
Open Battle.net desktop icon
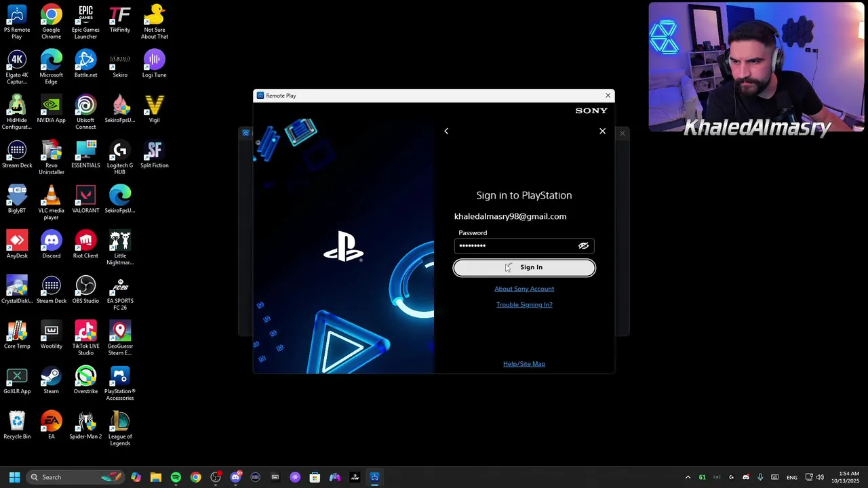tap(85, 64)
